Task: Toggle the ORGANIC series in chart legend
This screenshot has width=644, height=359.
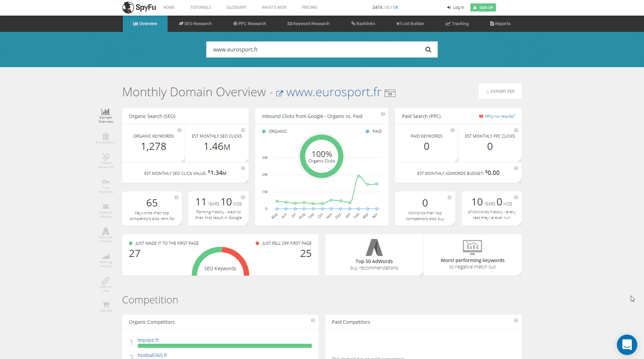Action: 275,132
